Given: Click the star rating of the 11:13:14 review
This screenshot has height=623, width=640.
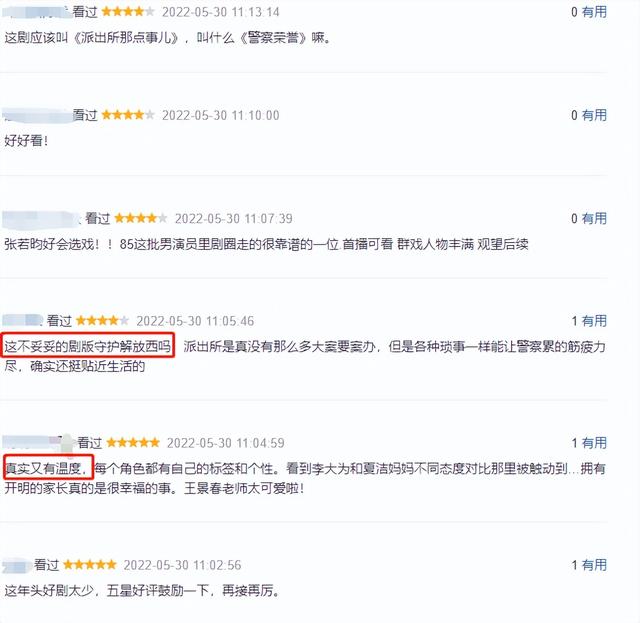Looking at the screenshot, I should [x=128, y=12].
